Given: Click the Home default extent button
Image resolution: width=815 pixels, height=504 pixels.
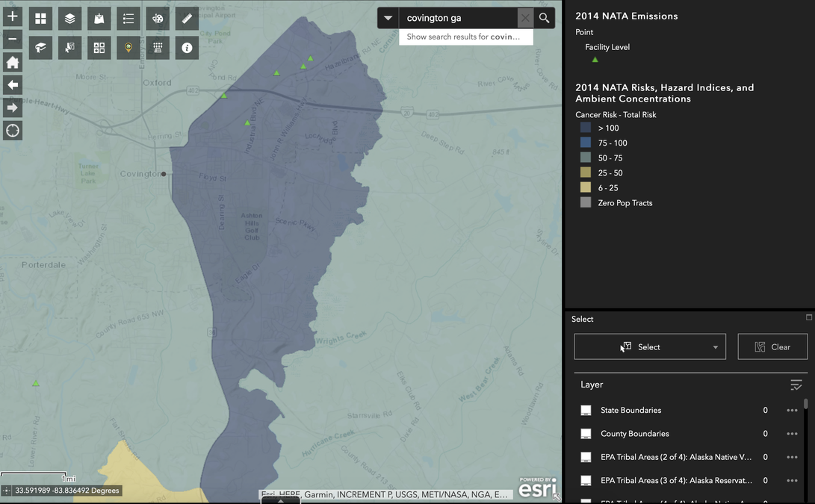Looking at the screenshot, I should pos(13,63).
